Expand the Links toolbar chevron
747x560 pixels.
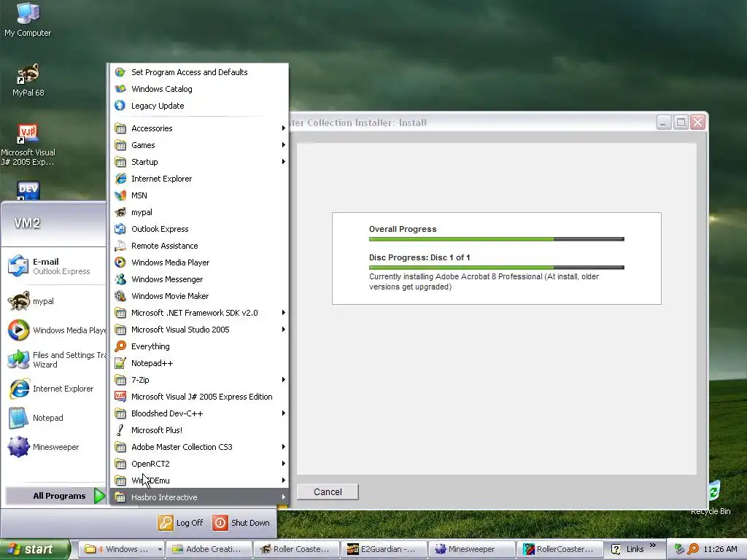pyautogui.click(x=653, y=545)
